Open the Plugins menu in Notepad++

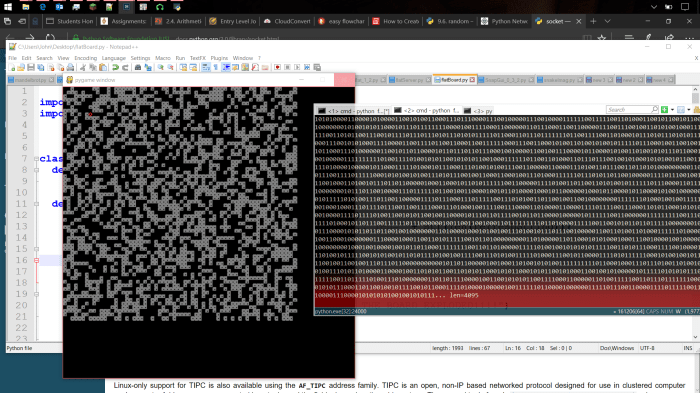[219, 58]
